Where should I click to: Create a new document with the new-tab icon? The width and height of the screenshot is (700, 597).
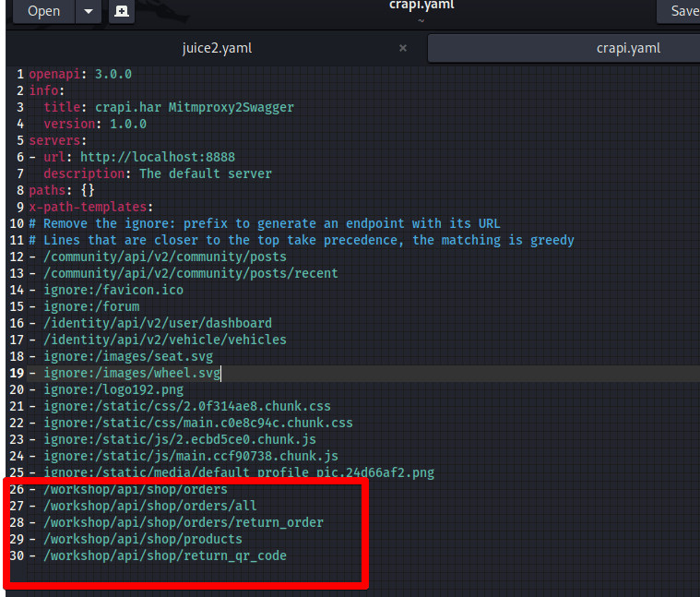pos(122,11)
